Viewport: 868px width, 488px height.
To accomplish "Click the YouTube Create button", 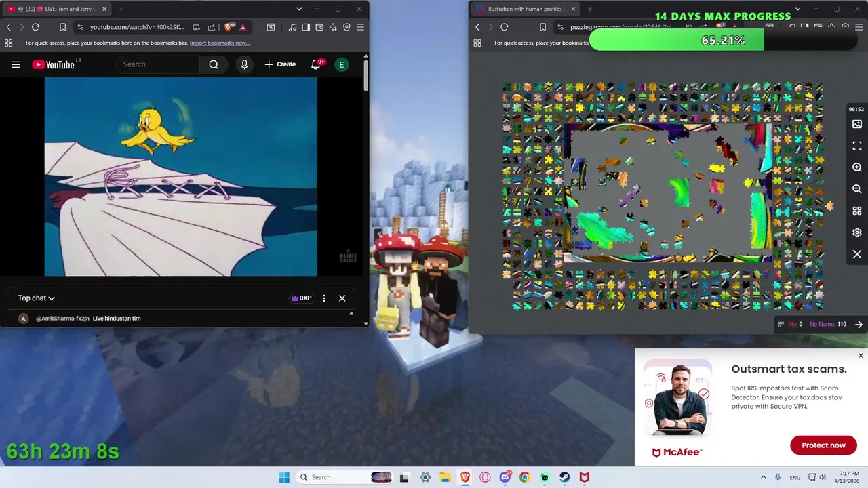I will [280, 64].
